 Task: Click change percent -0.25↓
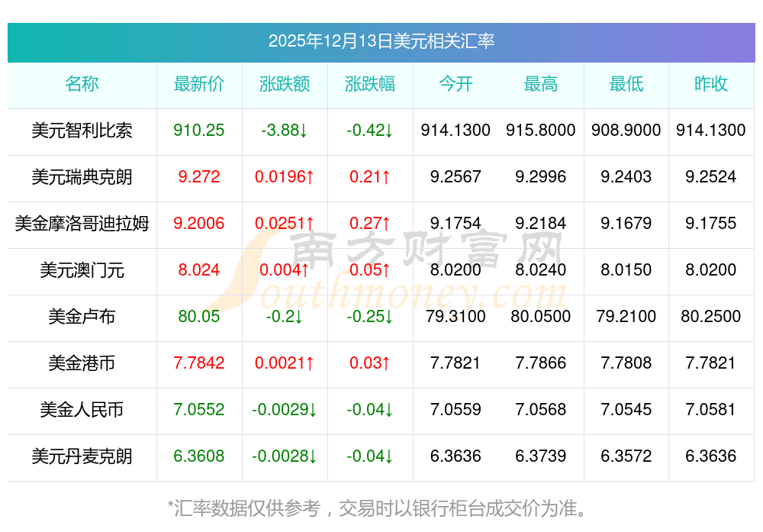(x=370, y=317)
